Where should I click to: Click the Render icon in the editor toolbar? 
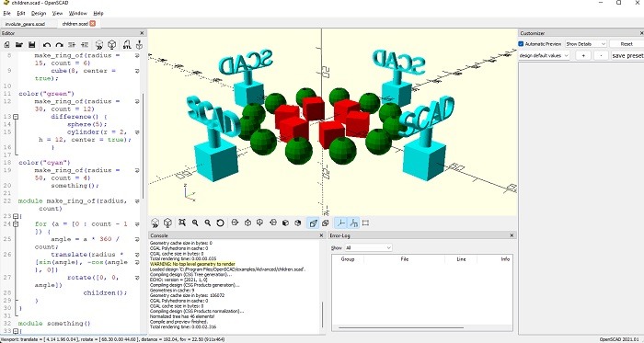click(x=111, y=45)
